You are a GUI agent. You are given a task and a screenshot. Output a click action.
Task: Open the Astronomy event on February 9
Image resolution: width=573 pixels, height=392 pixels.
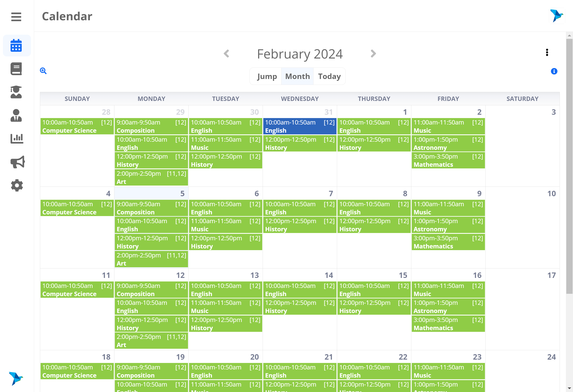pyautogui.click(x=448, y=225)
